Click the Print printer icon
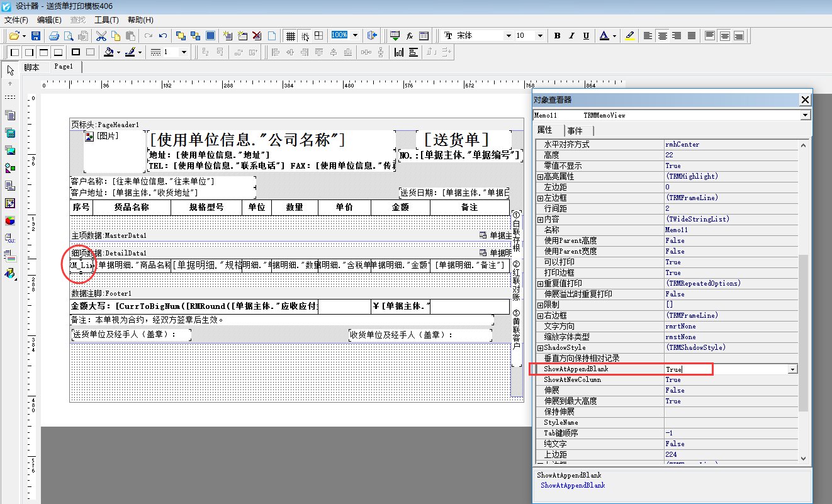This screenshot has height=504, width=832. (54, 36)
